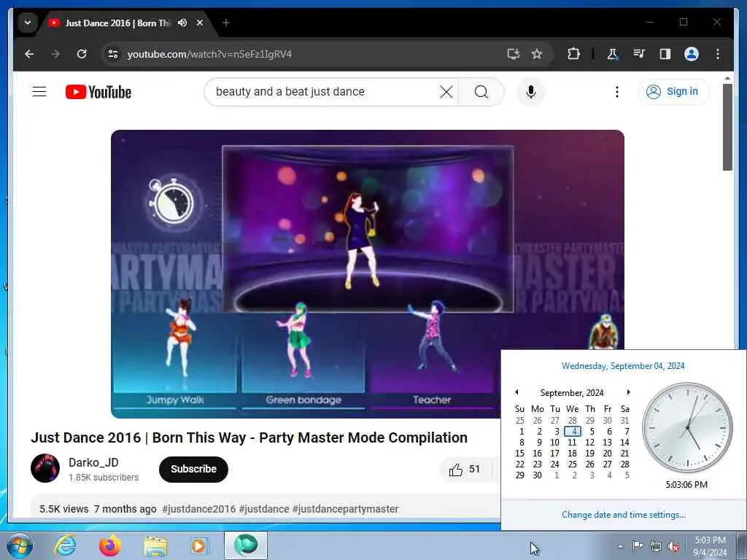Reload the YouTube page

[82, 54]
